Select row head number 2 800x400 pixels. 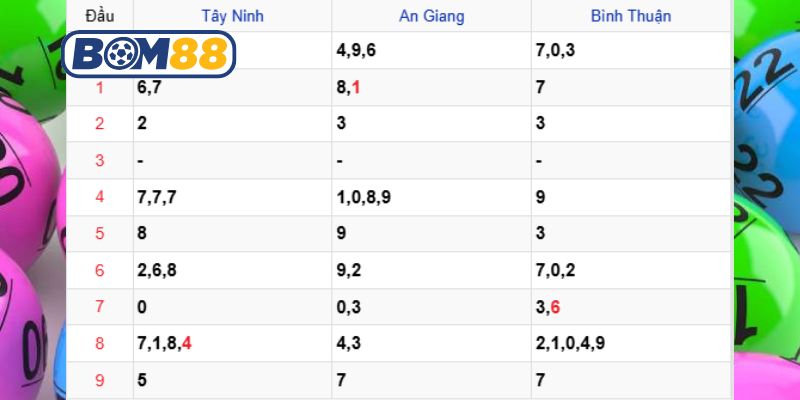coord(99,124)
